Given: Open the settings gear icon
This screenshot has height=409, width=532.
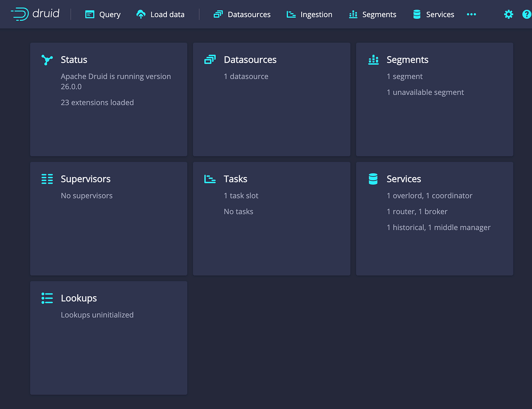Looking at the screenshot, I should point(508,14).
